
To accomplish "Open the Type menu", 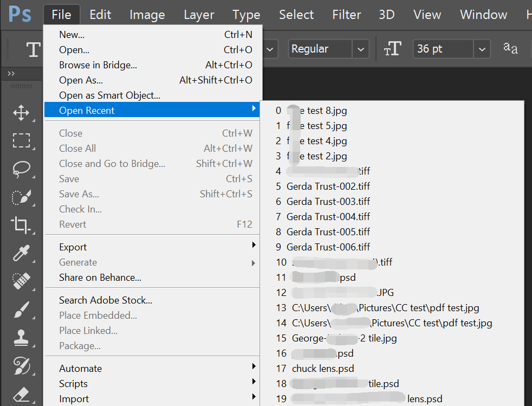I will [246, 15].
